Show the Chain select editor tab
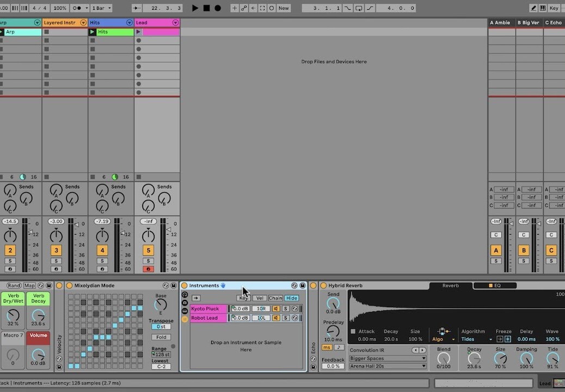Viewport: 565px width, 392px height. (275, 298)
